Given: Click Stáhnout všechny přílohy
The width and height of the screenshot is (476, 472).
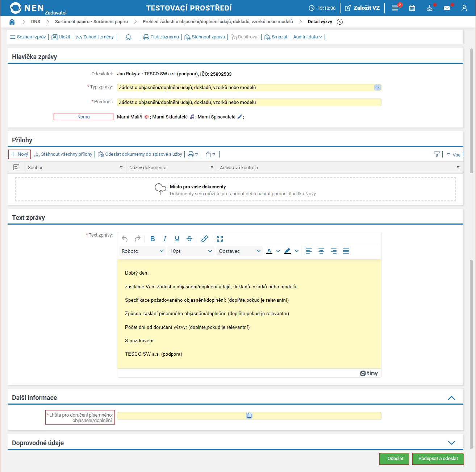Looking at the screenshot, I should pos(63,154).
